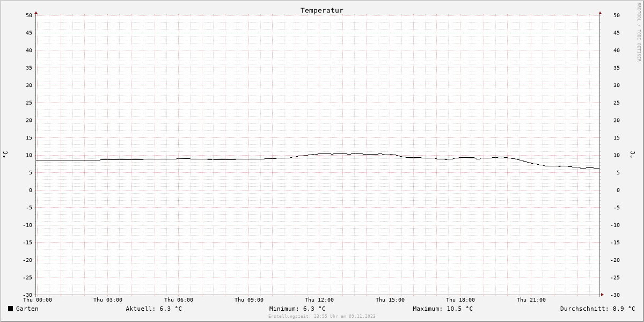
Task: Click the "45" label on the right axis
Action: click(616, 33)
